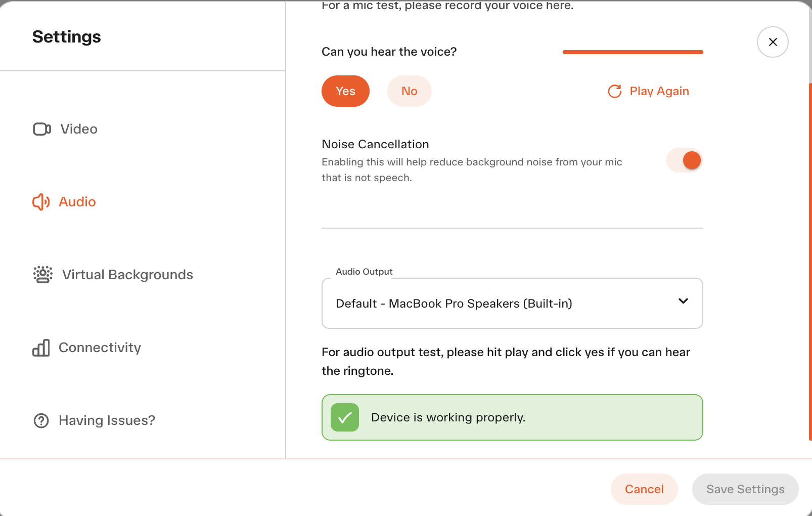
Task: Toggle off Noise Cancellation switch
Action: pos(685,160)
